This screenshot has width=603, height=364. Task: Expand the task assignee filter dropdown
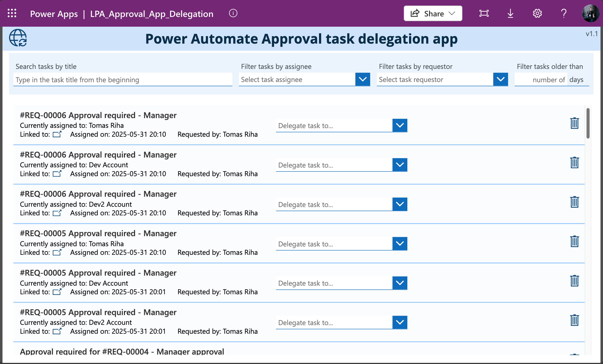[362, 79]
